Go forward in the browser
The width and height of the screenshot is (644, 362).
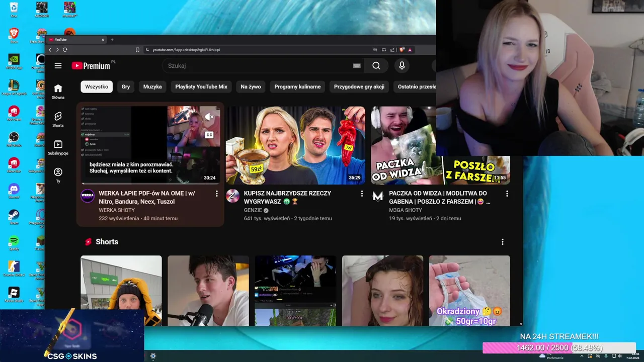(57, 50)
